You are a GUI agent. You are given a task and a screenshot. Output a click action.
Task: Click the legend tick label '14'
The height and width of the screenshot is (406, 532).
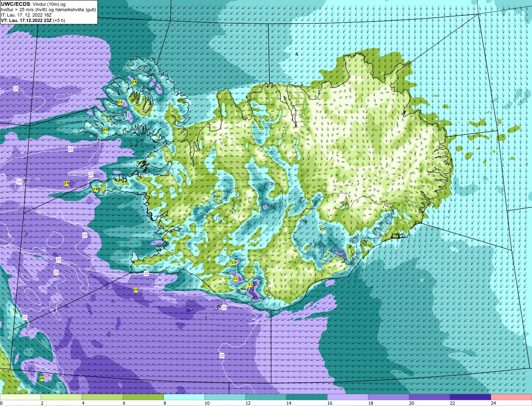coord(288,403)
